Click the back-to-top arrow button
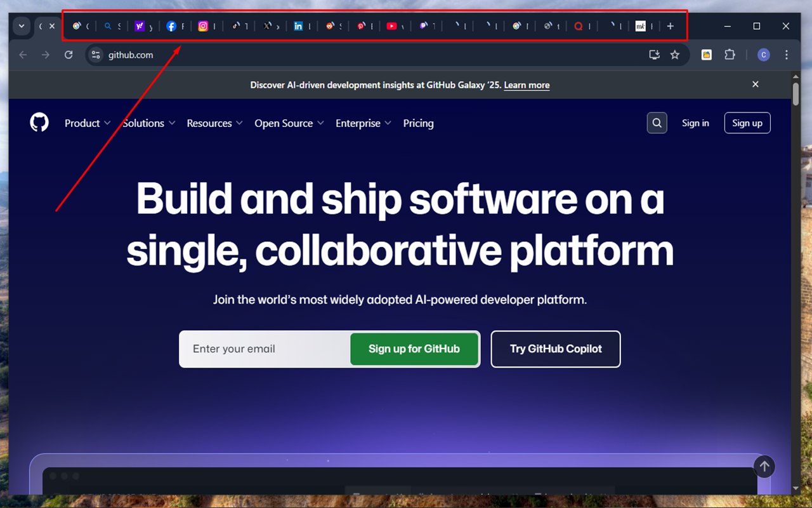Viewport: 812px width, 508px height. point(764,467)
